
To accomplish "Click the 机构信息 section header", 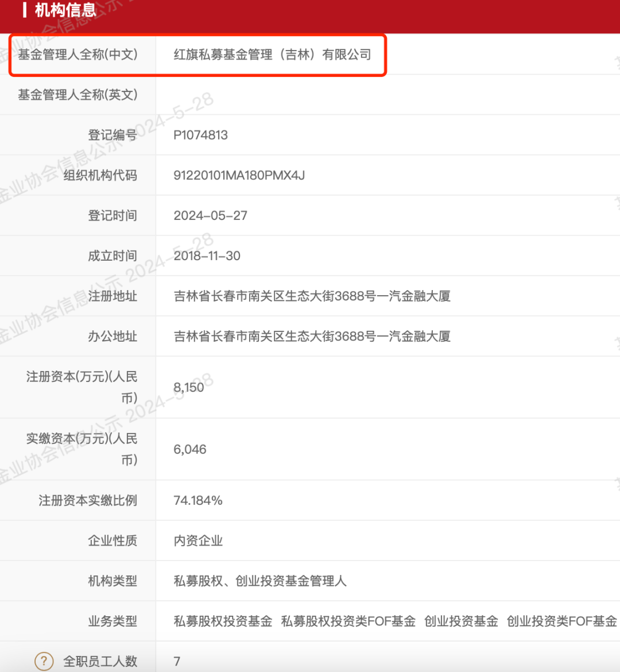I will (x=65, y=10).
